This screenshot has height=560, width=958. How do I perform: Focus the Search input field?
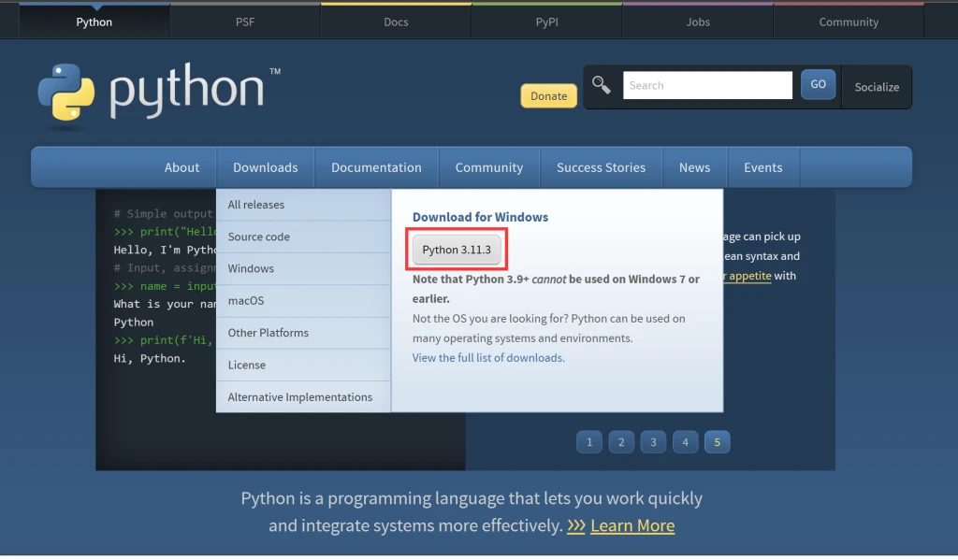[x=707, y=85]
